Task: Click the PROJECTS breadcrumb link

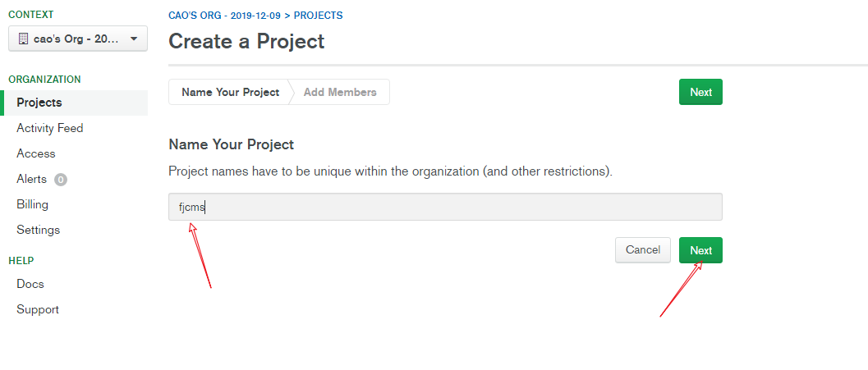Action: click(x=319, y=16)
